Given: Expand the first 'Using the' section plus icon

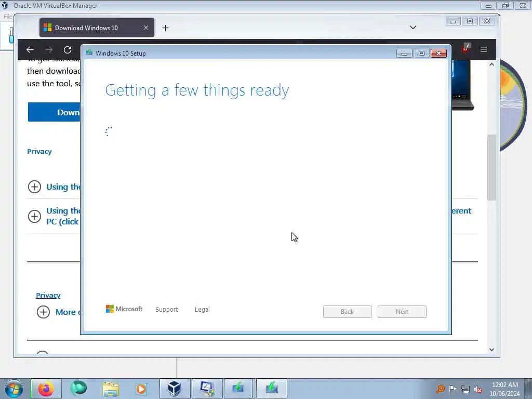Looking at the screenshot, I should tap(34, 187).
